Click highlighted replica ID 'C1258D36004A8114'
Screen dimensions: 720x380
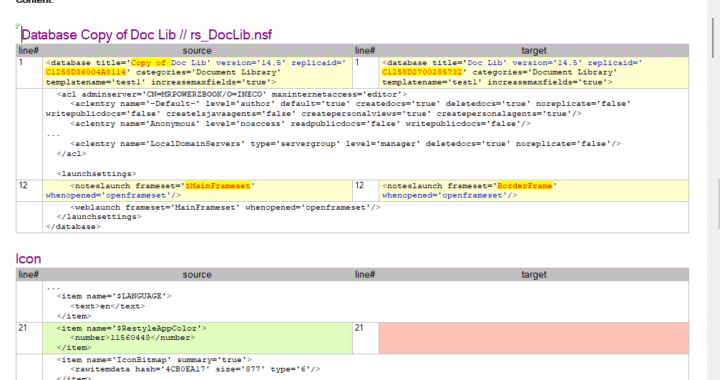86,72
